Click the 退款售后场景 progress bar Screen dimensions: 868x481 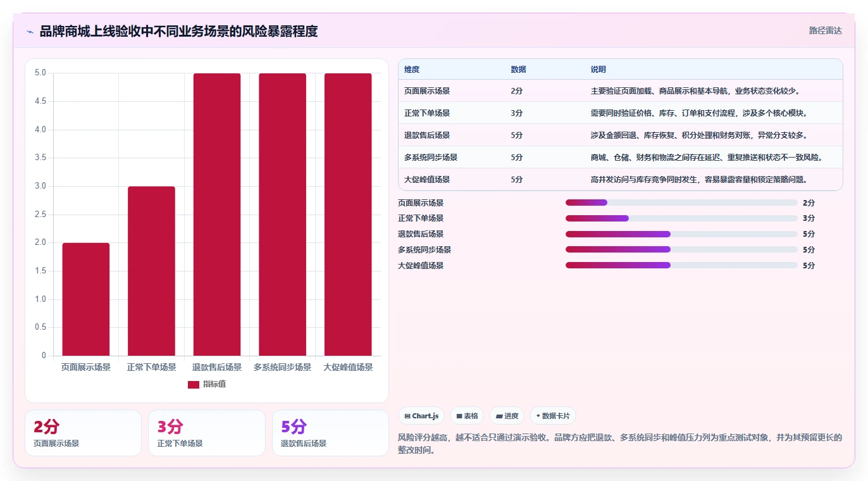(x=681, y=234)
